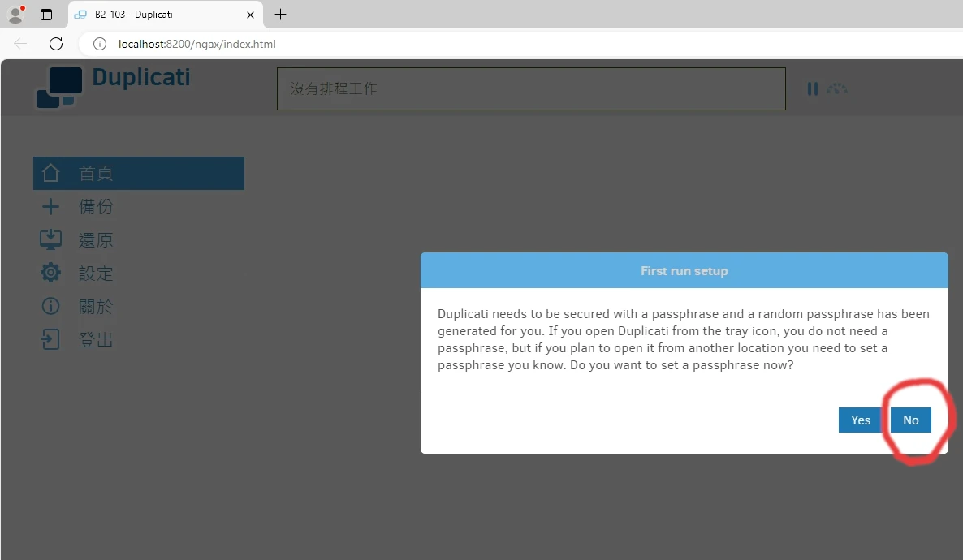Image resolution: width=963 pixels, height=560 pixels.
Task: Click the 沒有排程工作 status box
Action: (x=531, y=88)
